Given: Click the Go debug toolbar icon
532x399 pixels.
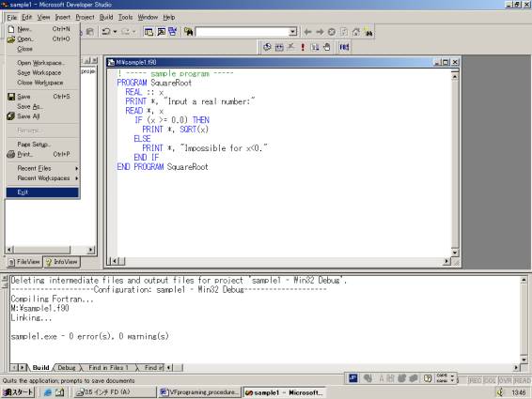Looking at the screenshot, I should click(315, 47).
